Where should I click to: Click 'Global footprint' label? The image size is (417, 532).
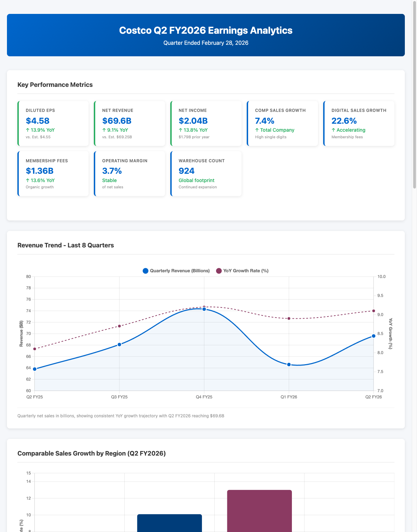point(196,180)
